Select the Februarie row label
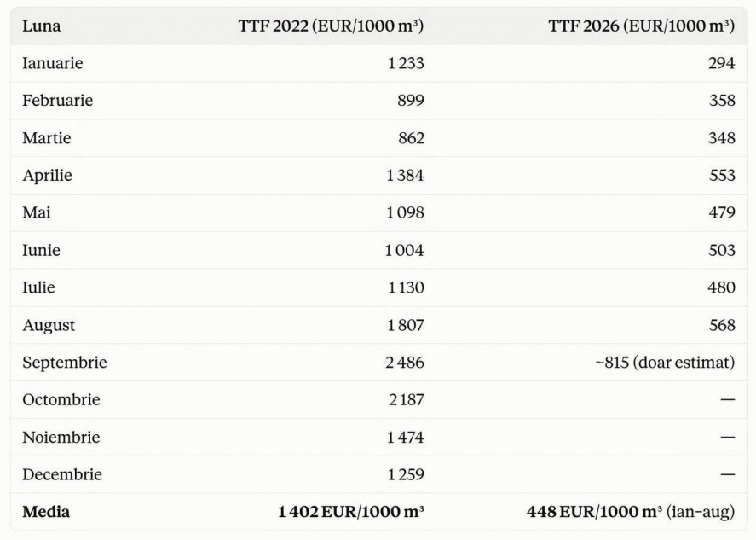This screenshot has width=756, height=540. [x=57, y=101]
